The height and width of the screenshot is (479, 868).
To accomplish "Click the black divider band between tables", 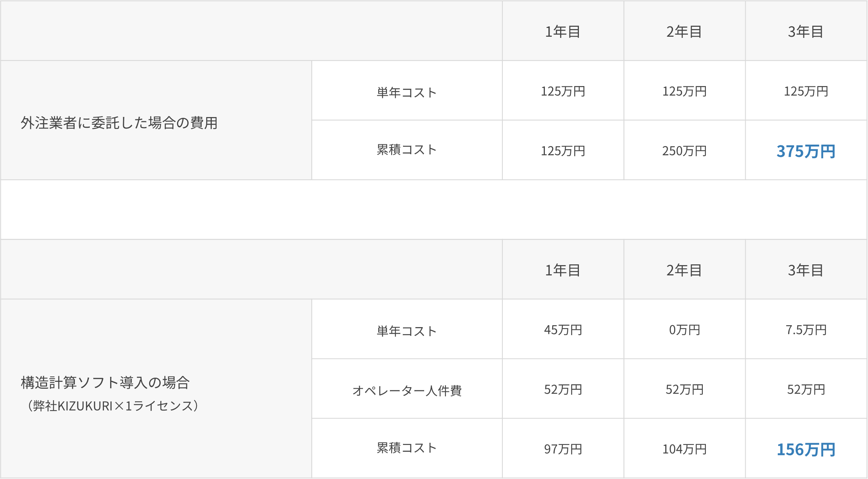I will [x=434, y=210].
